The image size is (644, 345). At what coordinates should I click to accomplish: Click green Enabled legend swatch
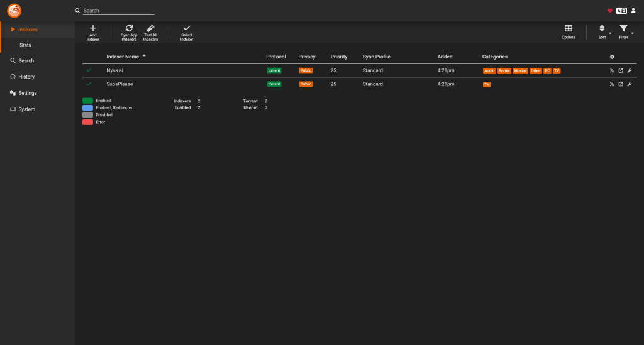pyautogui.click(x=87, y=101)
